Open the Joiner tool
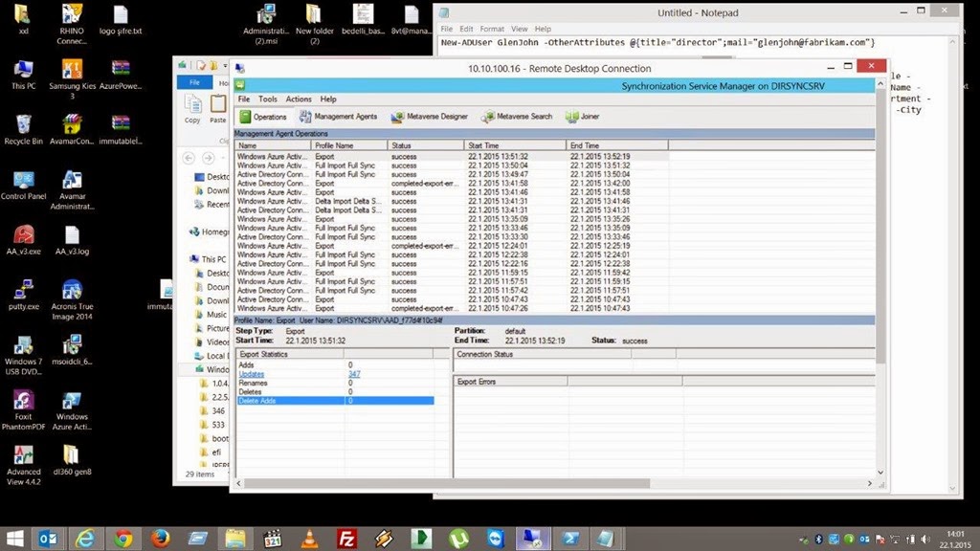 click(x=583, y=116)
